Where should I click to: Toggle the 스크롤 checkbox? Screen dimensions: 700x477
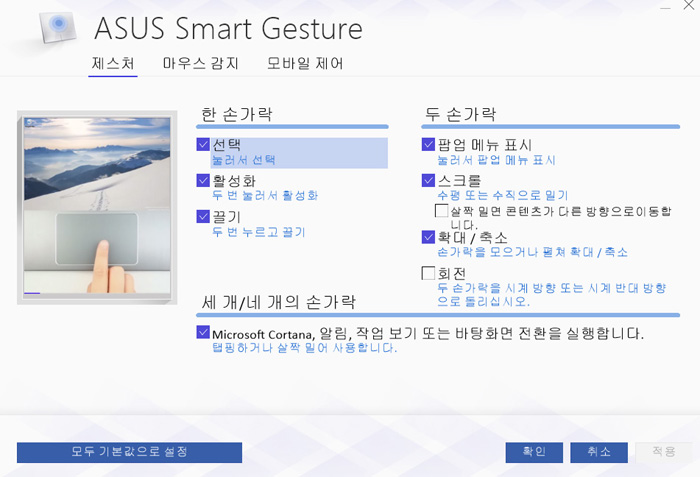[x=428, y=180]
